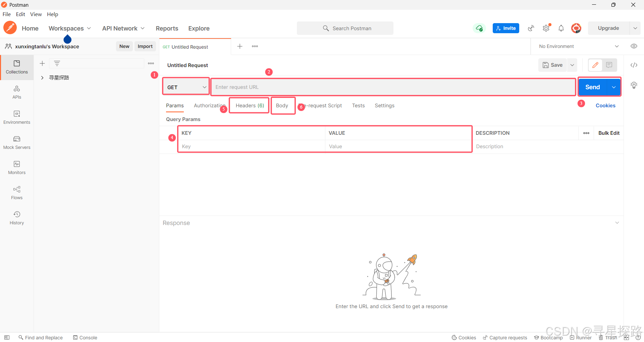Click the cloud sync status icon
Screen dimensions: 644x342
click(479, 28)
